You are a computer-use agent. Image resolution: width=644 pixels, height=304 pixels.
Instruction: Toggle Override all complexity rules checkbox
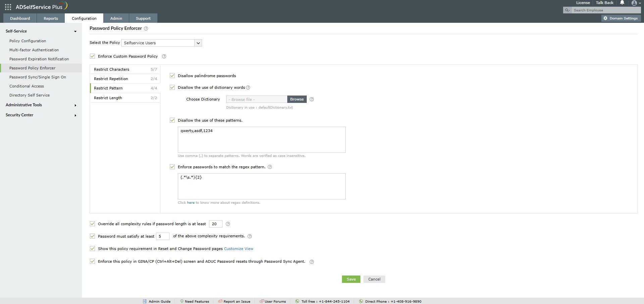click(x=92, y=224)
